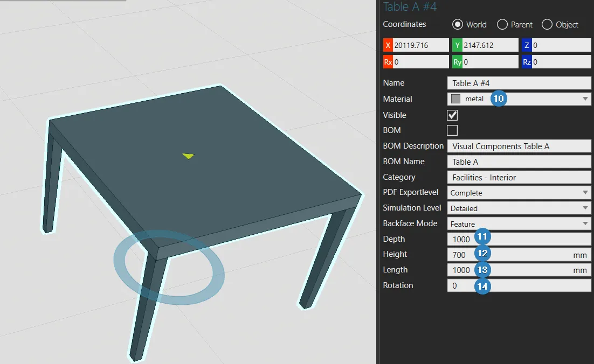Click callout badge 11 on the Depth row

tap(482, 237)
